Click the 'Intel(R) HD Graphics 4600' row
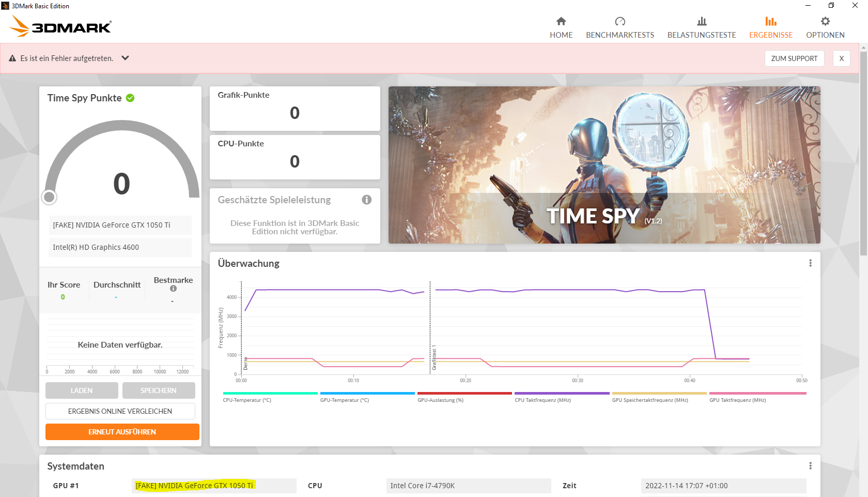The width and height of the screenshot is (868, 497). (120, 247)
